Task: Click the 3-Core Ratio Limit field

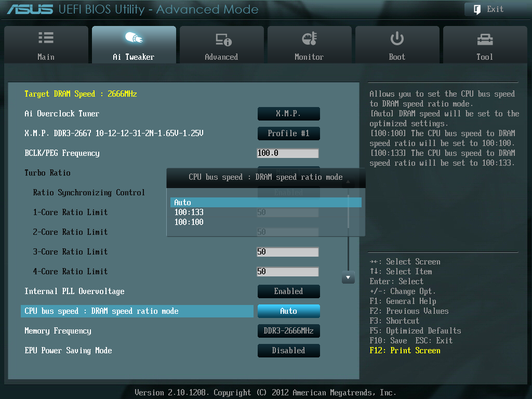Action: pos(288,252)
